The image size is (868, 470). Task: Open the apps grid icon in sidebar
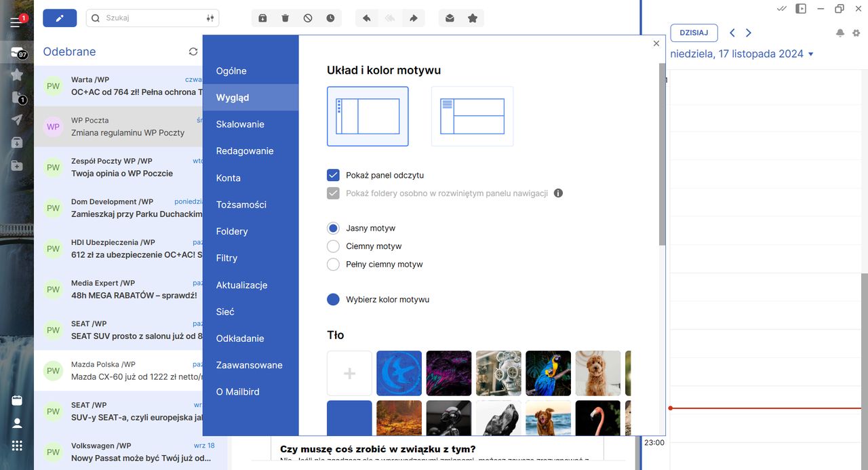pyautogui.click(x=17, y=446)
